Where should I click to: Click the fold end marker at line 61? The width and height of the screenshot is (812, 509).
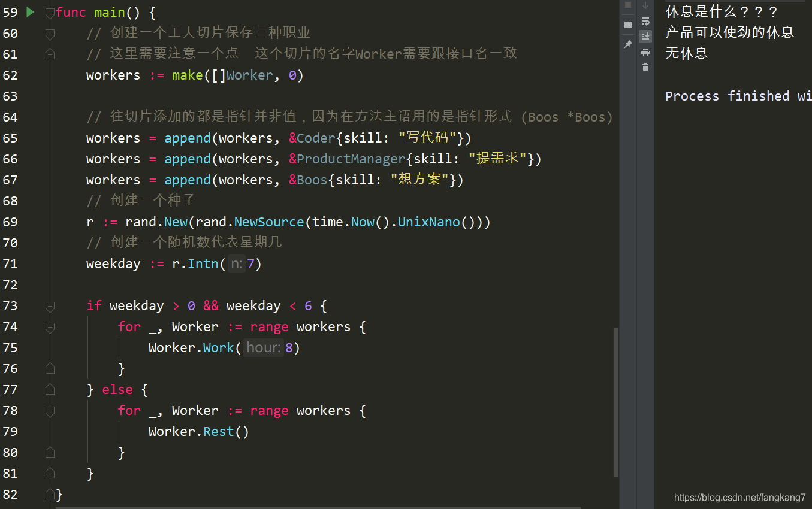click(50, 54)
